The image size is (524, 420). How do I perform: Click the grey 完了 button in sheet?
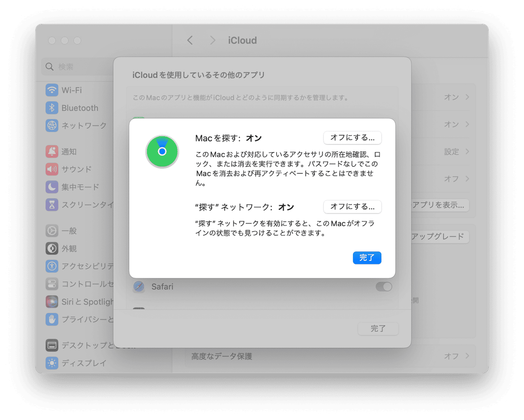378,329
